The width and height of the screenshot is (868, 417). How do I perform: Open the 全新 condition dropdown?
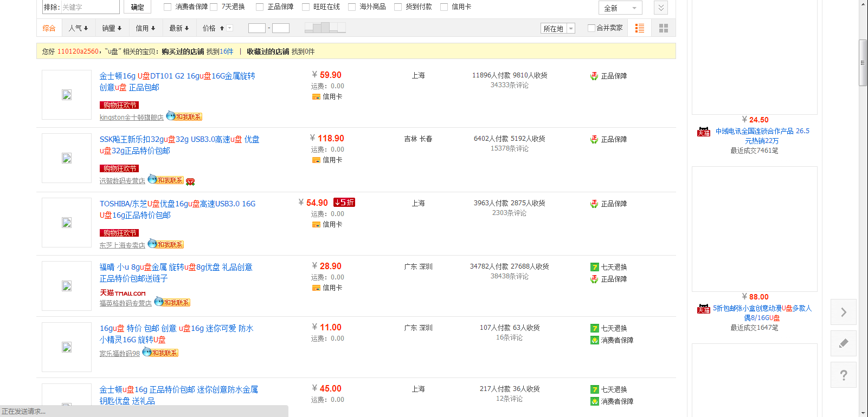[x=620, y=8]
